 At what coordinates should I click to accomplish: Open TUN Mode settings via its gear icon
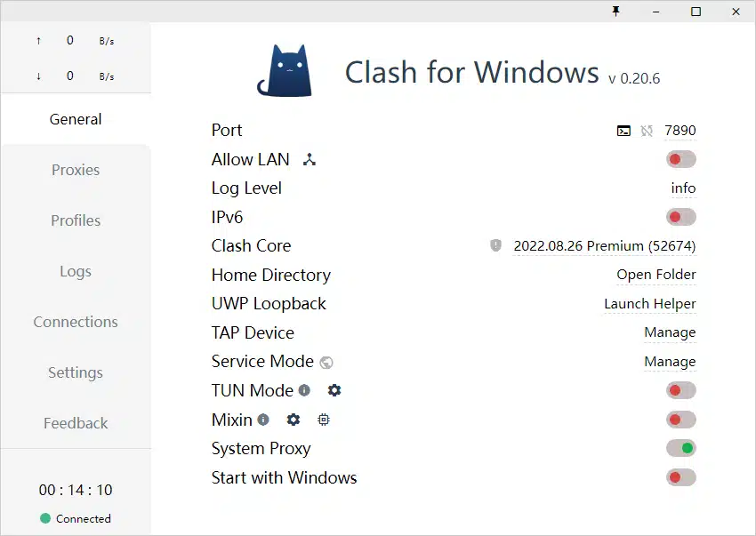coord(333,390)
